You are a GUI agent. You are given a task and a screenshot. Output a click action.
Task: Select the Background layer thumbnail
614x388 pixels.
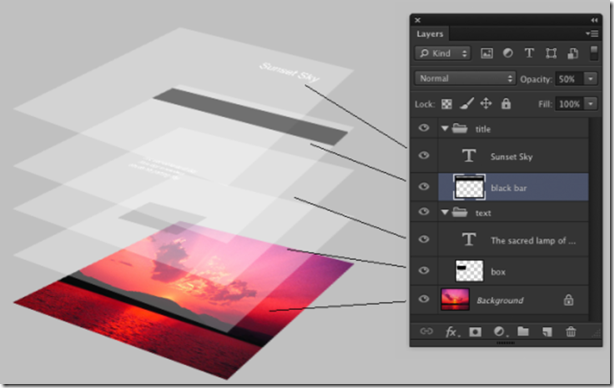[455, 299]
